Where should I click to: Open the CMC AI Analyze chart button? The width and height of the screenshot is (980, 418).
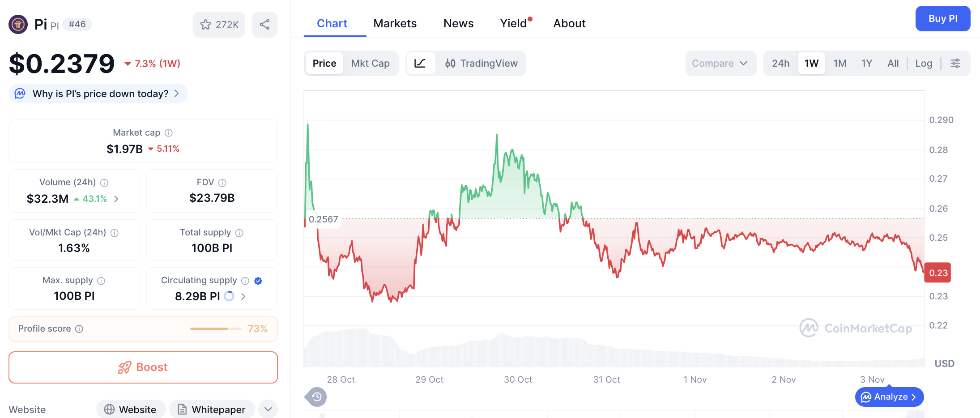[889, 397]
